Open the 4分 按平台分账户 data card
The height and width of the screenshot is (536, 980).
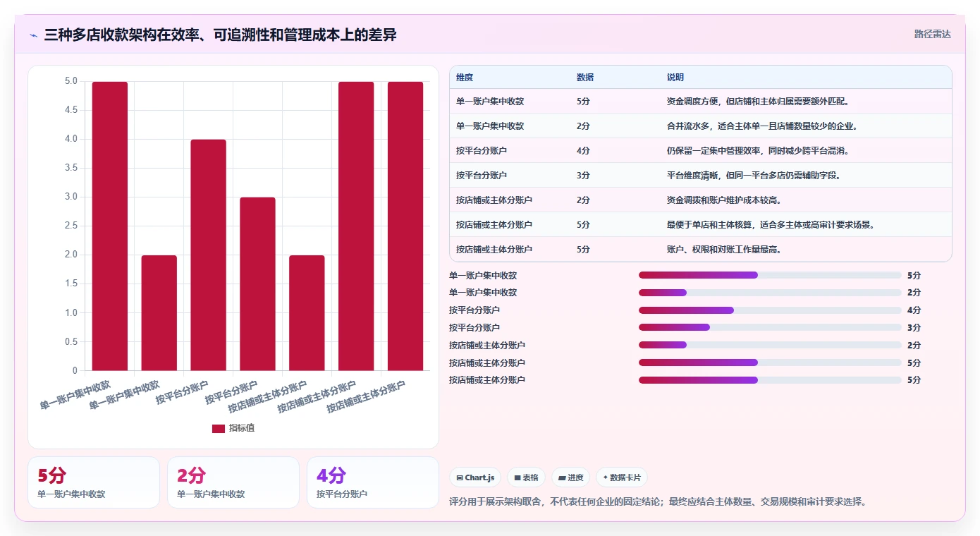pos(373,482)
